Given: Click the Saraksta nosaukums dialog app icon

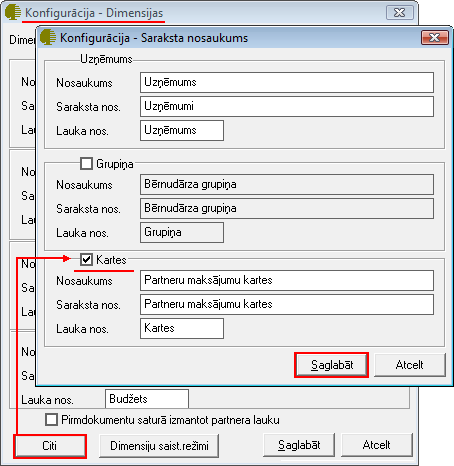Looking at the screenshot, I should 48,37.
